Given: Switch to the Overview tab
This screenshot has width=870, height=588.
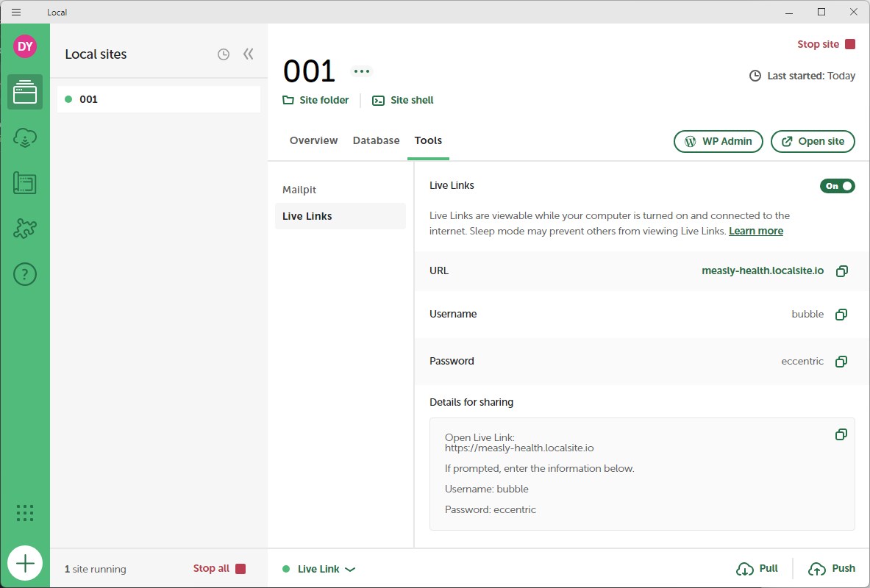Looking at the screenshot, I should coord(313,140).
